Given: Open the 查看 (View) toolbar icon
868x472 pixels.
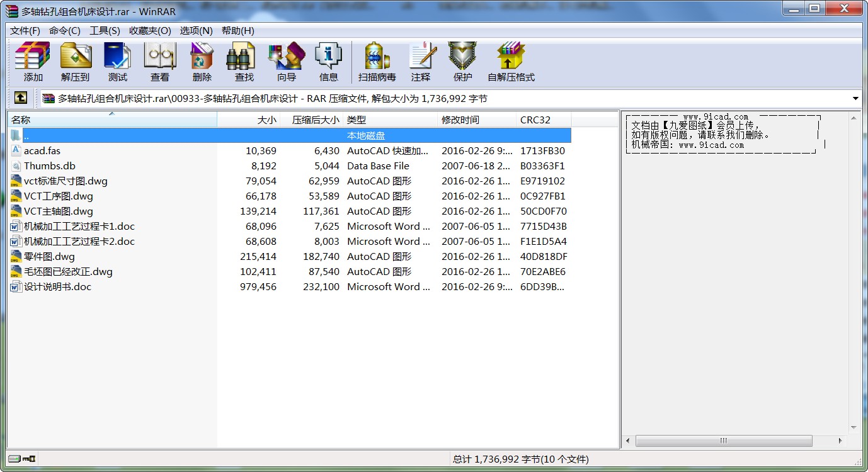Looking at the screenshot, I should [x=159, y=56].
